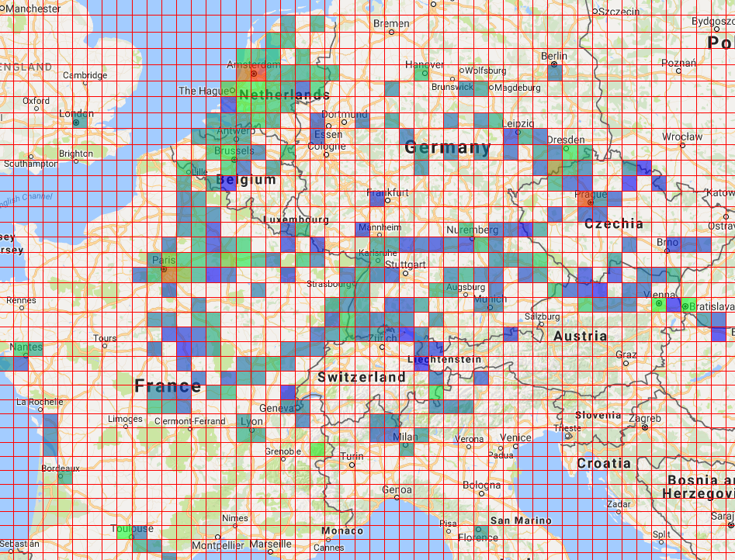Select the Wrocław city label
This screenshot has width=735, height=560.
click(x=682, y=137)
